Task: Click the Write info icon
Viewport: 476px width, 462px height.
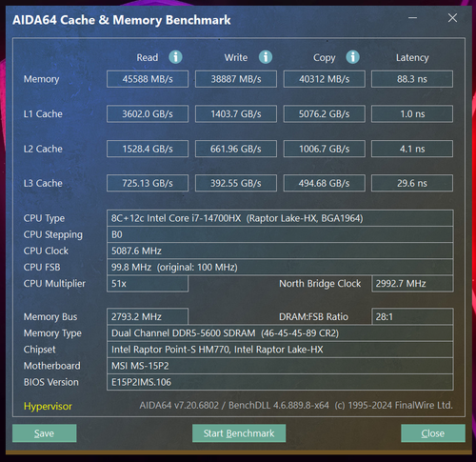Action: pyautogui.click(x=266, y=57)
